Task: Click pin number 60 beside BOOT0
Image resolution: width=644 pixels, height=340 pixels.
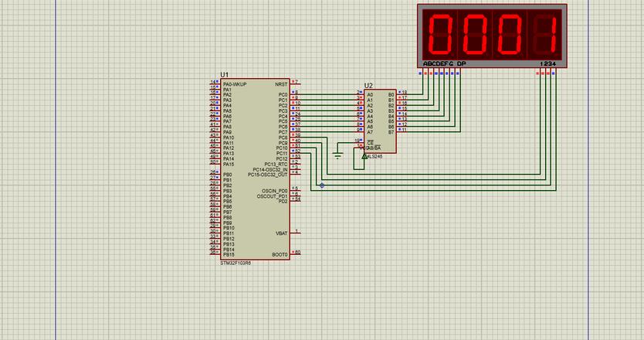Action: 298,253
